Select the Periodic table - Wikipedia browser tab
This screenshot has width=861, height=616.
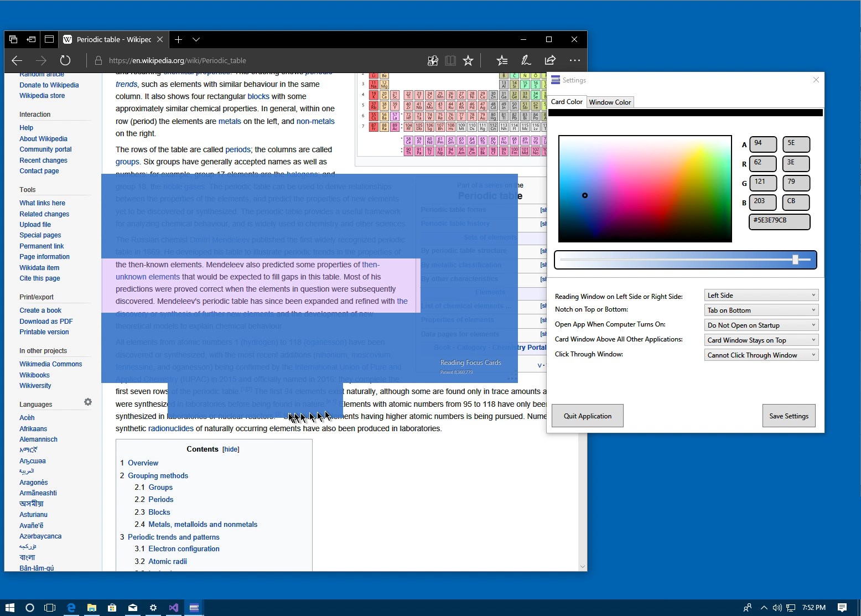tap(113, 39)
